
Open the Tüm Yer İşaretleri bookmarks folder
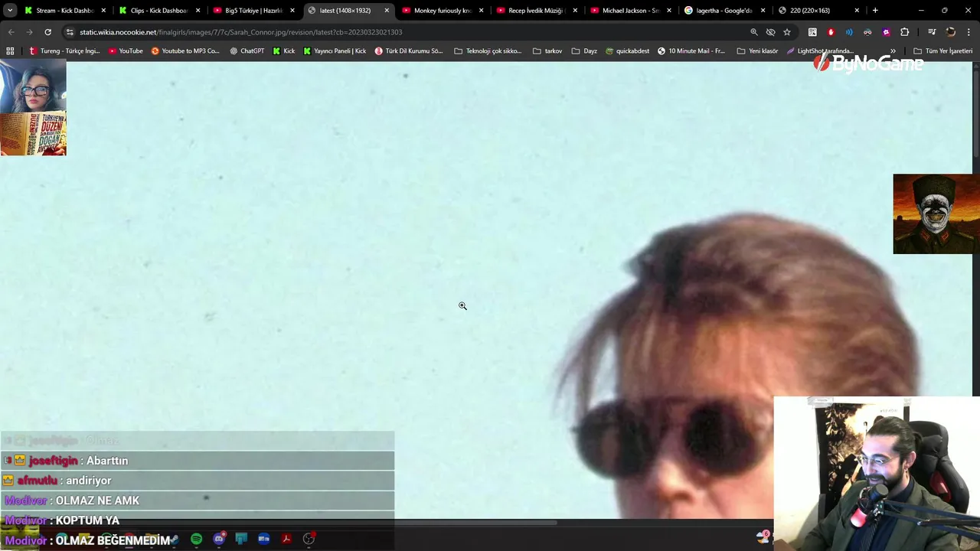pyautogui.click(x=943, y=51)
